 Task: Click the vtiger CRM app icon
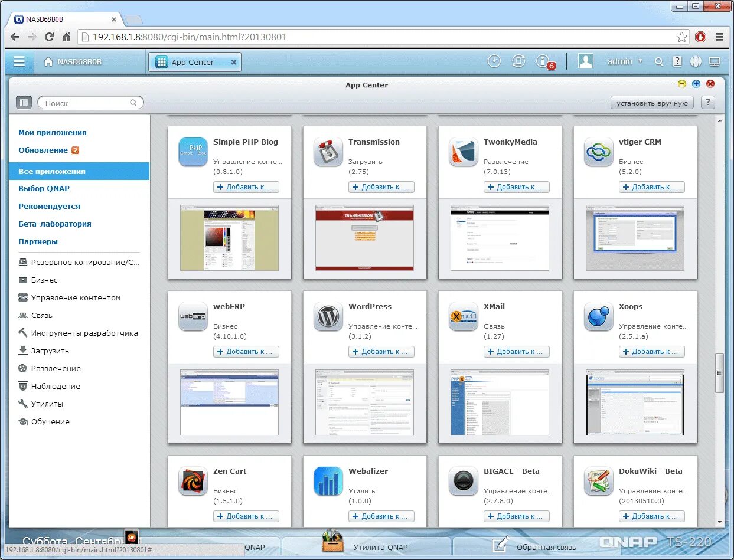599,152
